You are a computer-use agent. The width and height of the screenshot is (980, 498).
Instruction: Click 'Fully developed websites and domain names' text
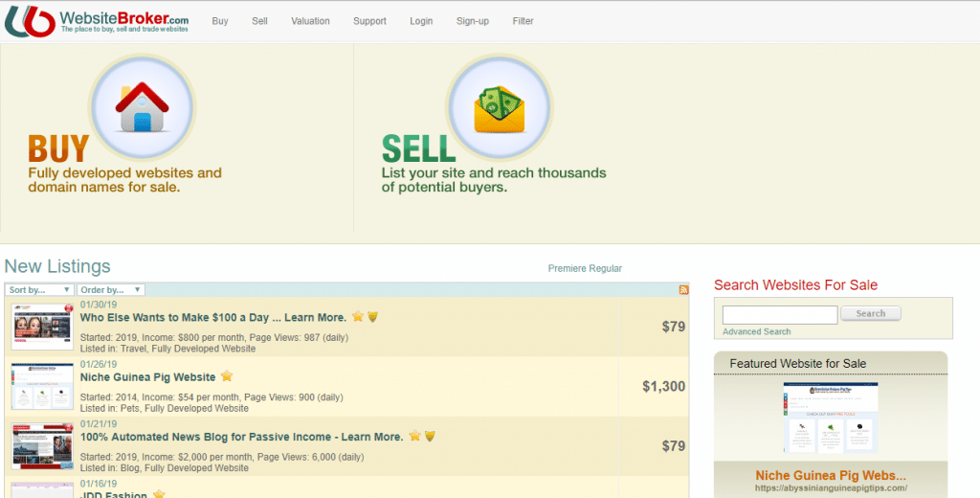125,180
